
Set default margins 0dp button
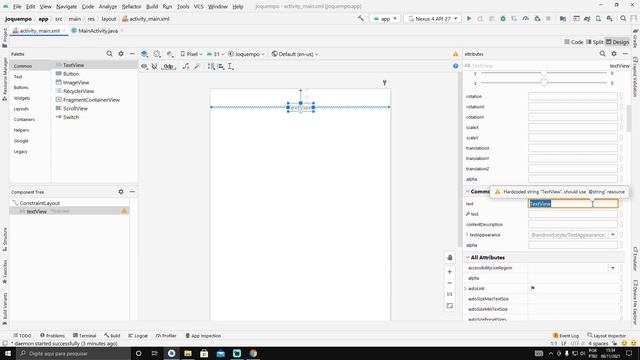(169, 66)
